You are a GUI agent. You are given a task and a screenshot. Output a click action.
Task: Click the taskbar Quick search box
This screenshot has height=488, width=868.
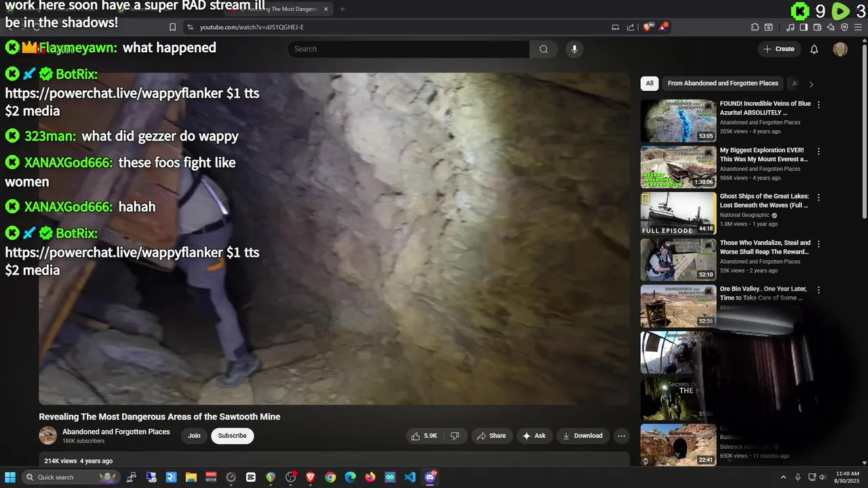pos(71,477)
